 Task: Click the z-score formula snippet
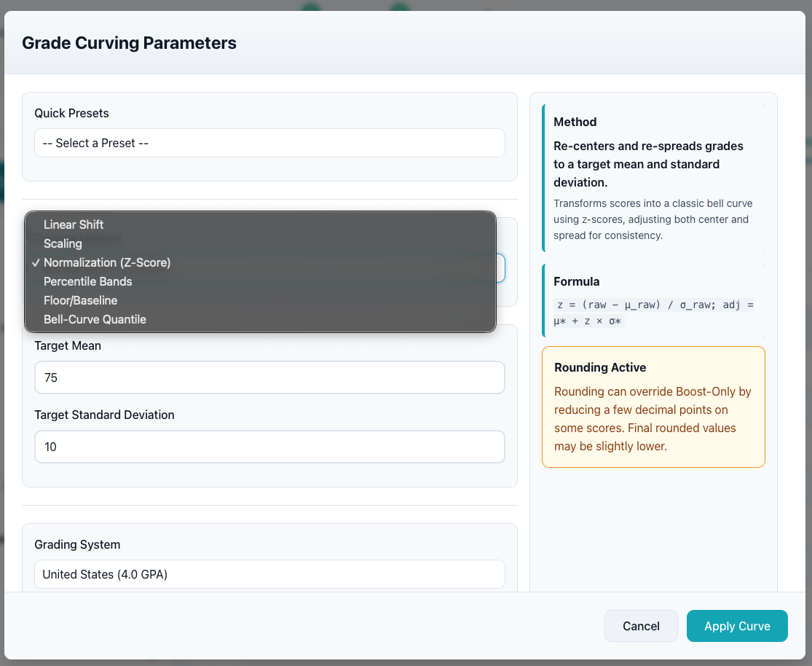click(x=653, y=312)
